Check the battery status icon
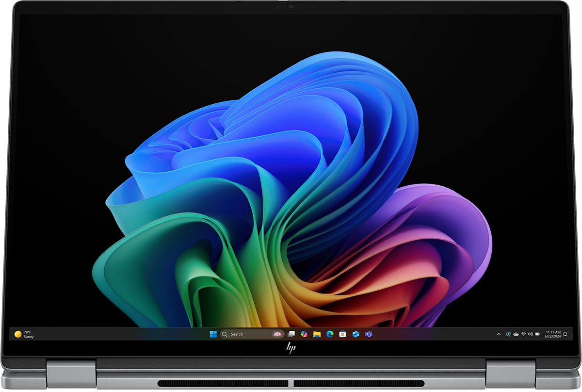The height and width of the screenshot is (392, 582). pyautogui.click(x=537, y=334)
